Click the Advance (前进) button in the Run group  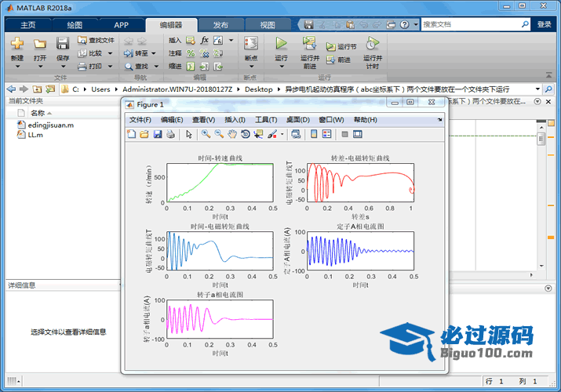click(338, 60)
